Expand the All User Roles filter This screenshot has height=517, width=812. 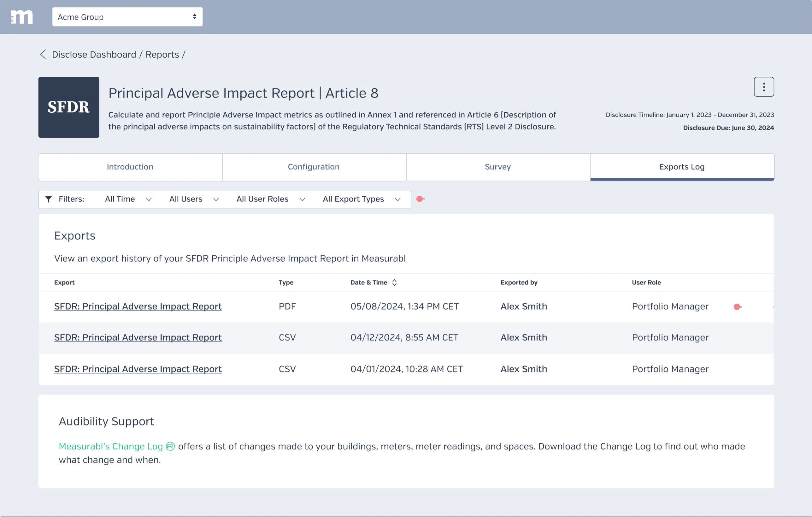pos(271,199)
